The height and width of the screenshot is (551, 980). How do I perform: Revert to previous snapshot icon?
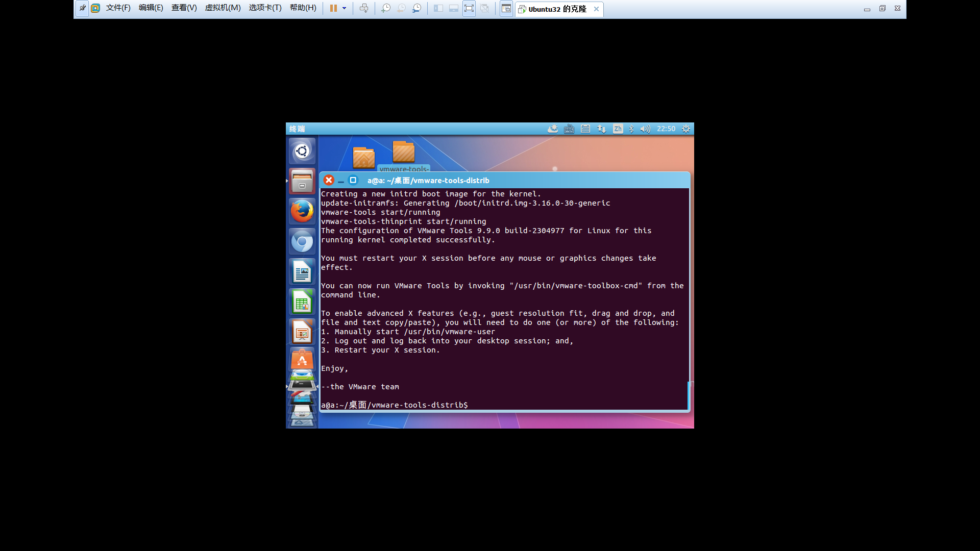coord(401,8)
